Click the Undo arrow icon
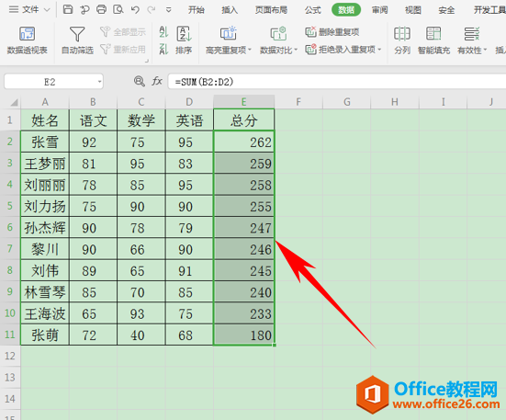This screenshot has width=506, height=420. coord(135,10)
